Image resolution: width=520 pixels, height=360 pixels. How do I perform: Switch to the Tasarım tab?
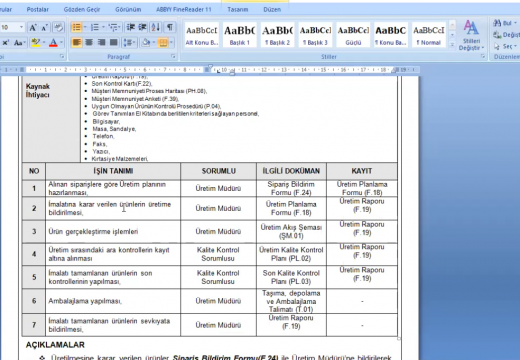coord(238,10)
